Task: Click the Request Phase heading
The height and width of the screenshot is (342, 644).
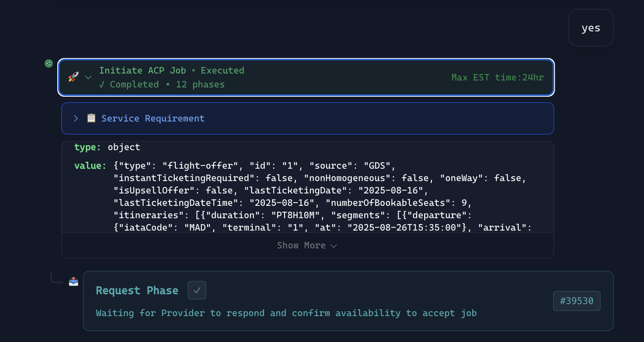Action: 137,290
